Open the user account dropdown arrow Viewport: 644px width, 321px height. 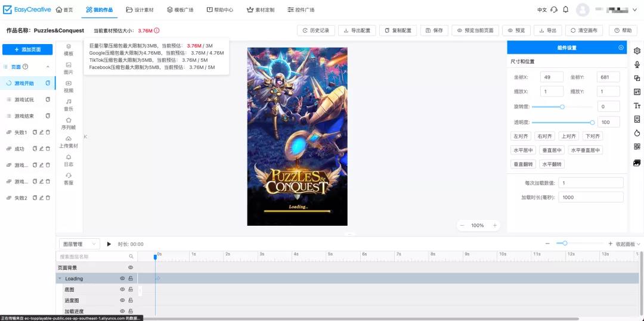[x=636, y=10]
